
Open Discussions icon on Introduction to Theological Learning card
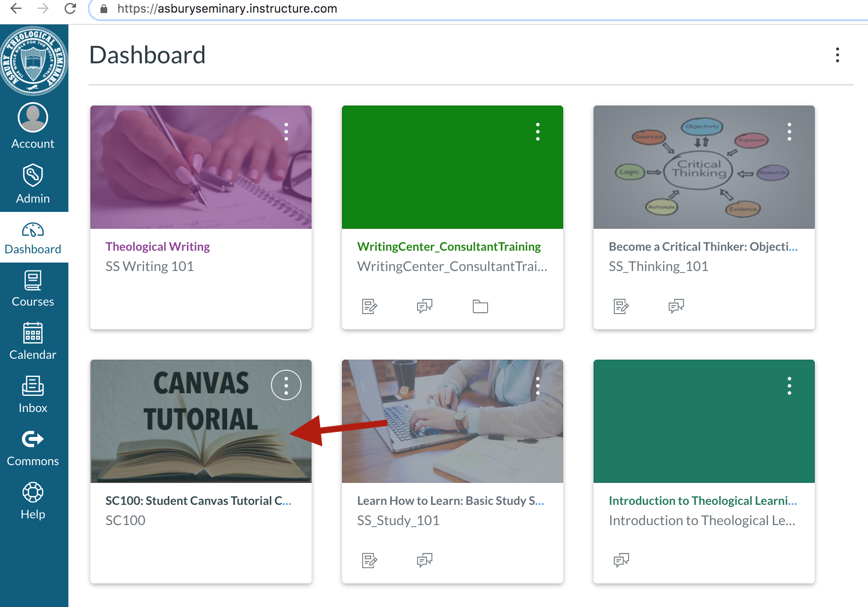pyautogui.click(x=621, y=560)
